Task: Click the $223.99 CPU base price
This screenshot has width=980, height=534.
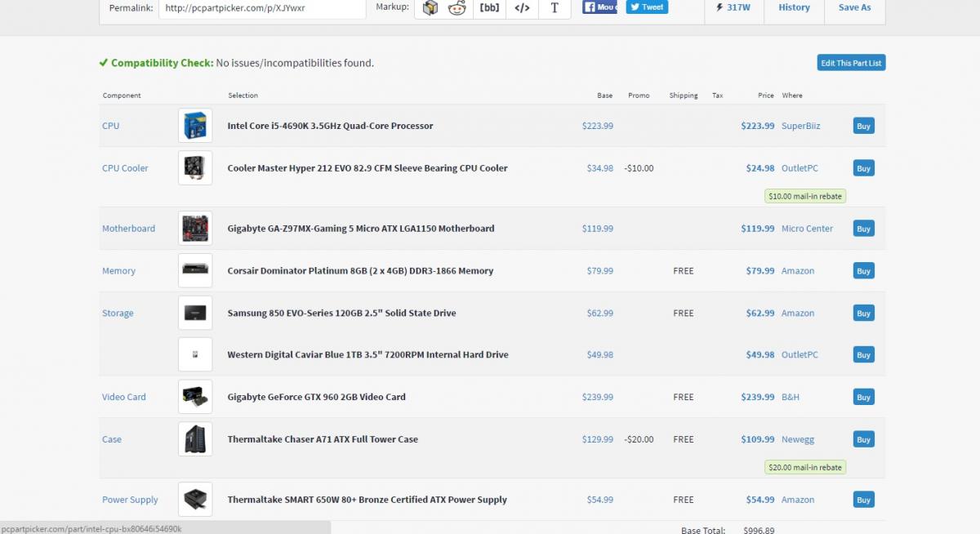Action: pyautogui.click(x=598, y=126)
